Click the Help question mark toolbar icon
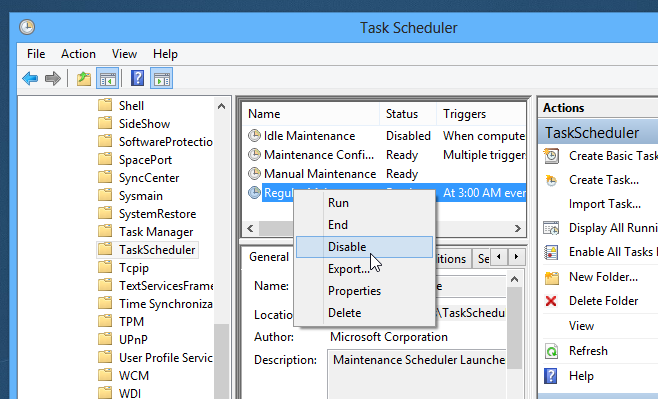 138,78
